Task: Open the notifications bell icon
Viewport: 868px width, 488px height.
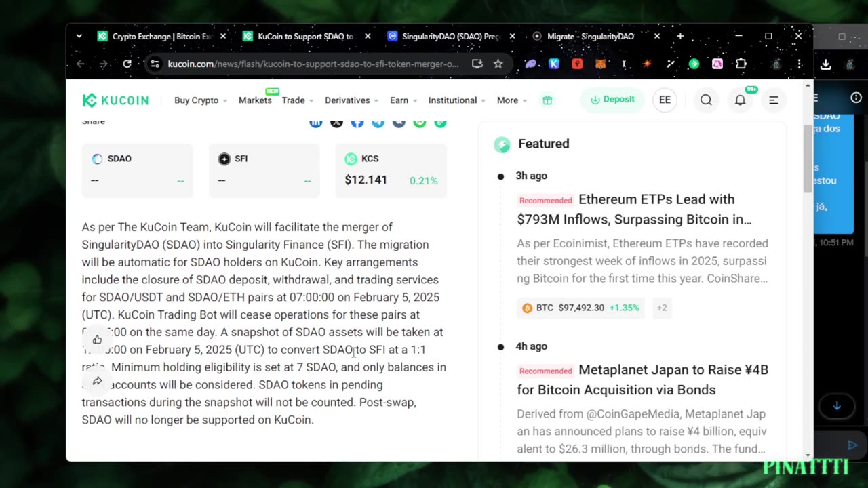Action: [740, 100]
